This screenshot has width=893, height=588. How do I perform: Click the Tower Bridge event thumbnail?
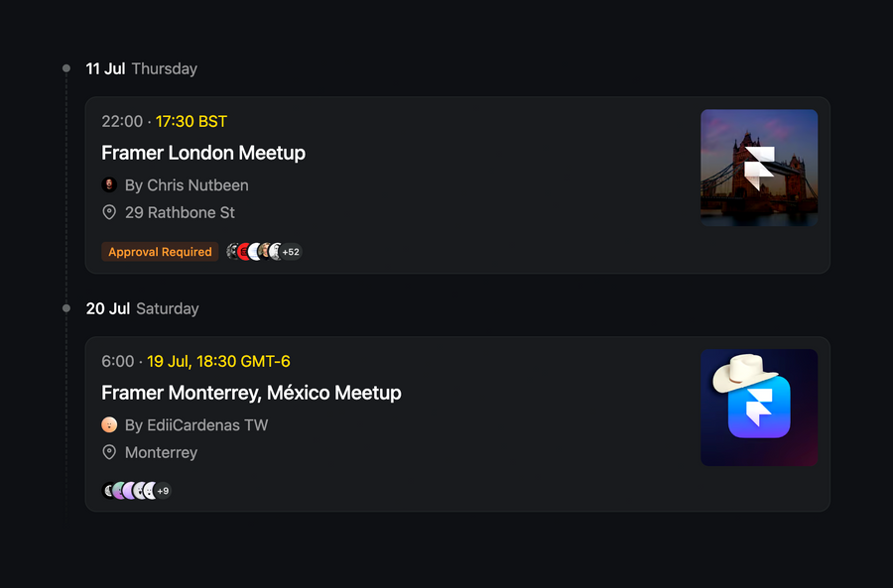759,168
